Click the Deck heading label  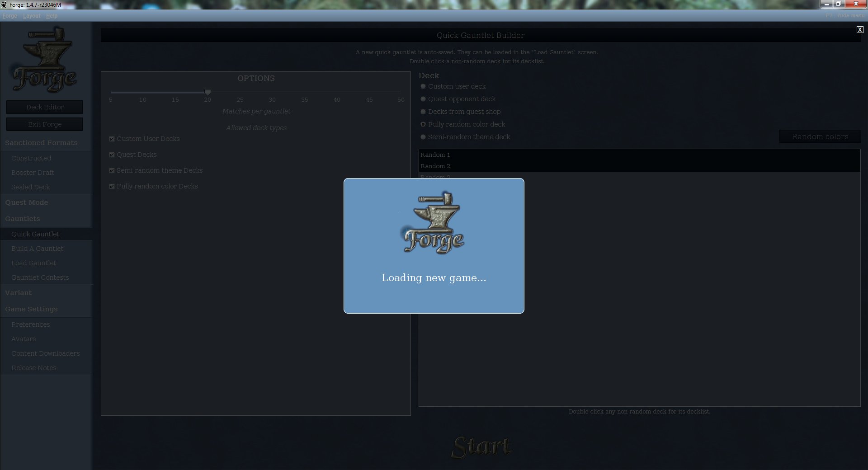pyautogui.click(x=429, y=75)
